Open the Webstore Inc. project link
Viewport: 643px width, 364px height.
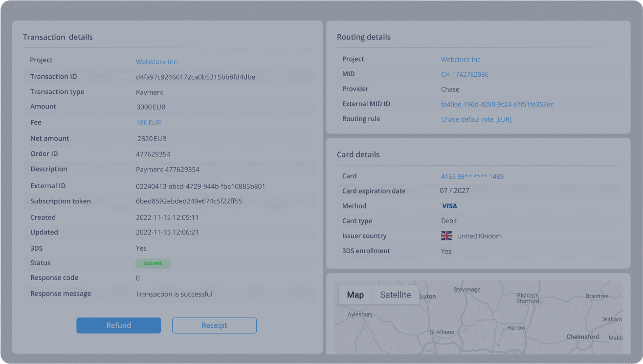pos(157,62)
